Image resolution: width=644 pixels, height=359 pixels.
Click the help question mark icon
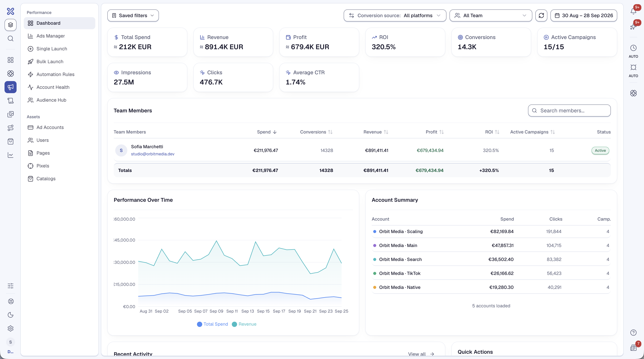click(x=633, y=332)
